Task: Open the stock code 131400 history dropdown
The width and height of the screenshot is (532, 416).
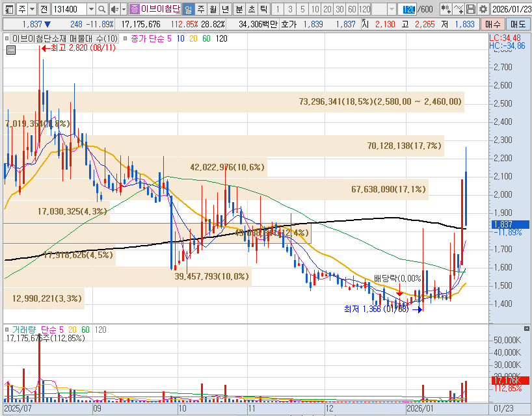Action: (x=91, y=9)
